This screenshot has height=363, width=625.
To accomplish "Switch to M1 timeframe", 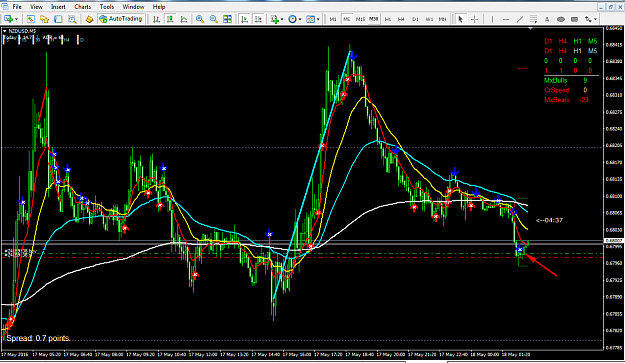I will 333,19.
